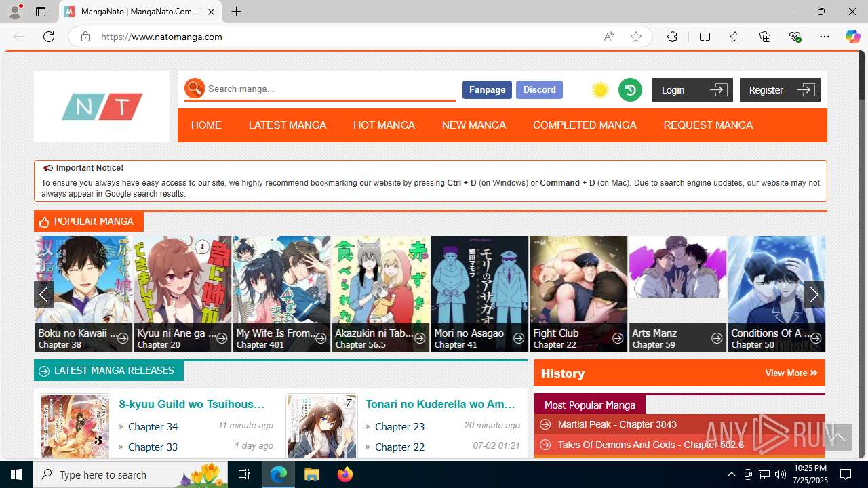Select the Most Popular Manga tab
868x488 pixels.
coord(590,405)
